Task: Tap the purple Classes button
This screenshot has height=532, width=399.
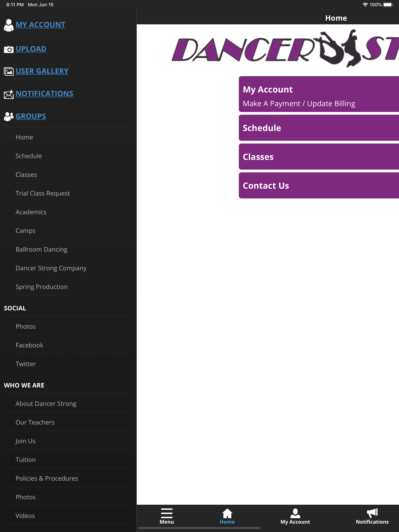Action: (319, 157)
